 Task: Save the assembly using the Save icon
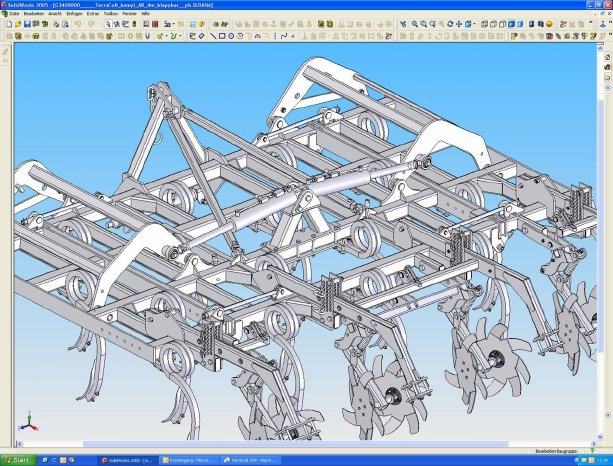click(x=27, y=24)
